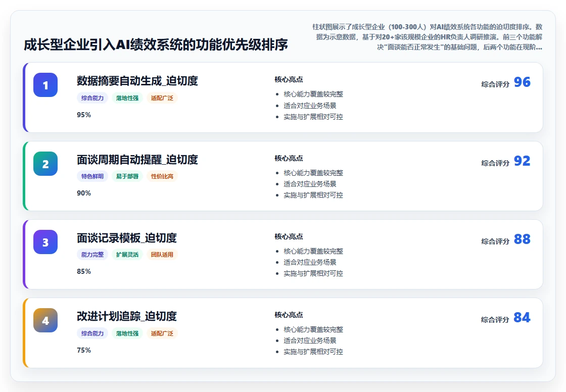
Task: Select the 性价比高 tag
Action: point(162,176)
